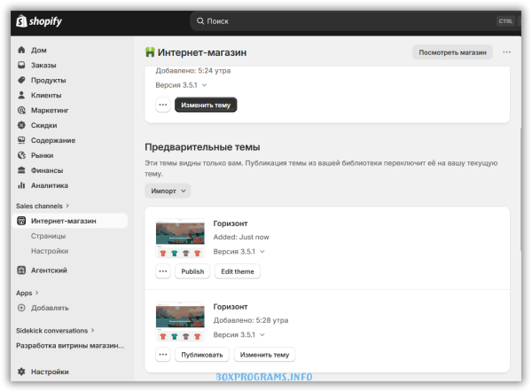Click the CTRL shortcut badge in search
The width and height of the screenshot is (532, 392).
[505, 21]
